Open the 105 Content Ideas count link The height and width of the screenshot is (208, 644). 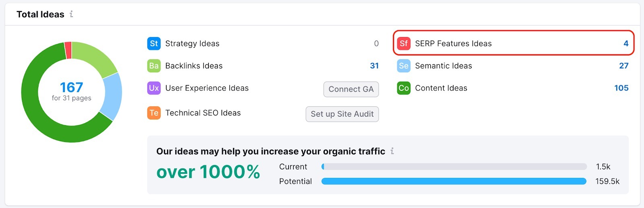[x=621, y=88]
